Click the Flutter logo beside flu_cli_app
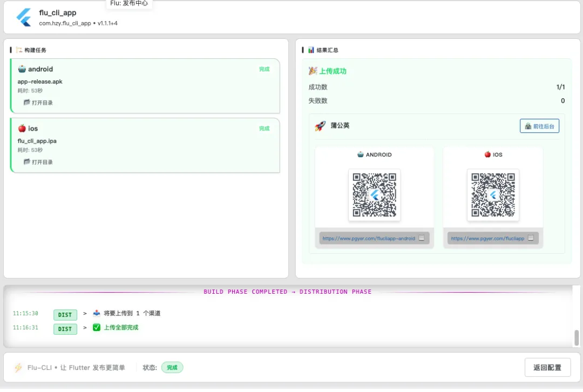The image size is (583, 392). (x=24, y=17)
